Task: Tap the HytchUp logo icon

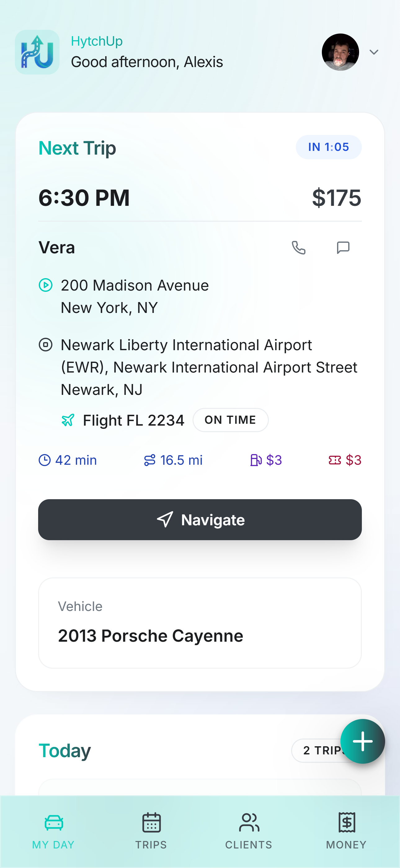Action: [37, 52]
